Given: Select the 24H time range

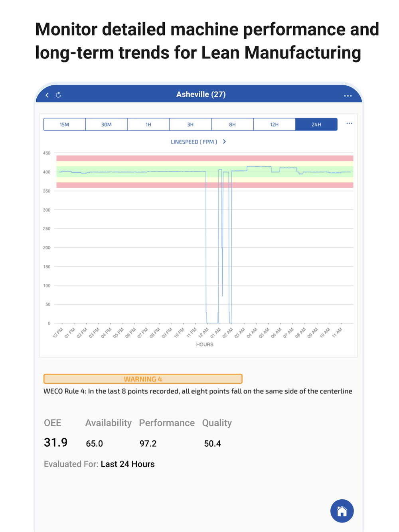Looking at the screenshot, I should (x=316, y=124).
